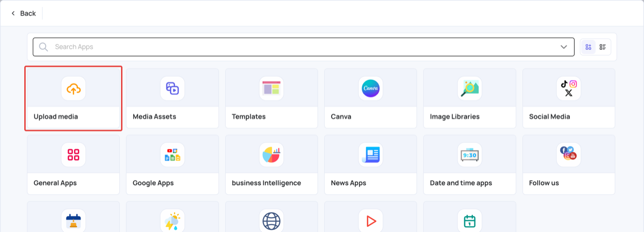Click the business Intelligence pie chart icon
This screenshot has height=232, width=644.
(x=272, y=155)
